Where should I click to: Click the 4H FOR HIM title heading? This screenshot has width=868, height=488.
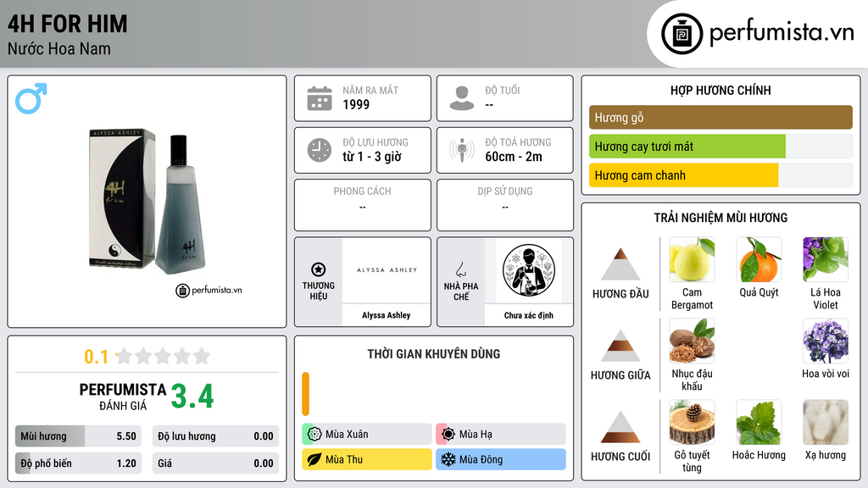tap(68, 24)
